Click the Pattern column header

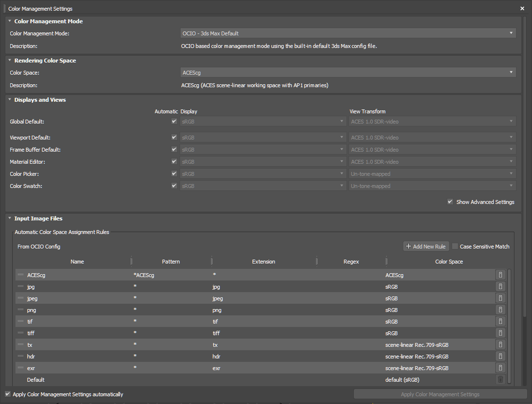171,262
